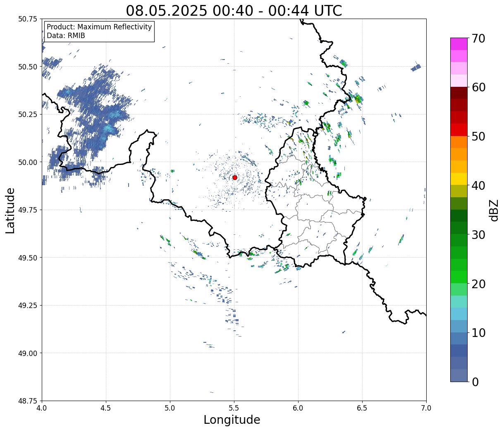Click the light blue colorbar swatch between 10 and 15

459,314
